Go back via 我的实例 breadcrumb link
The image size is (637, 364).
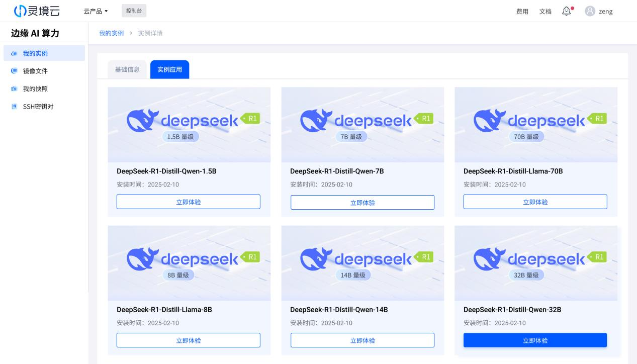pos(111,33)
